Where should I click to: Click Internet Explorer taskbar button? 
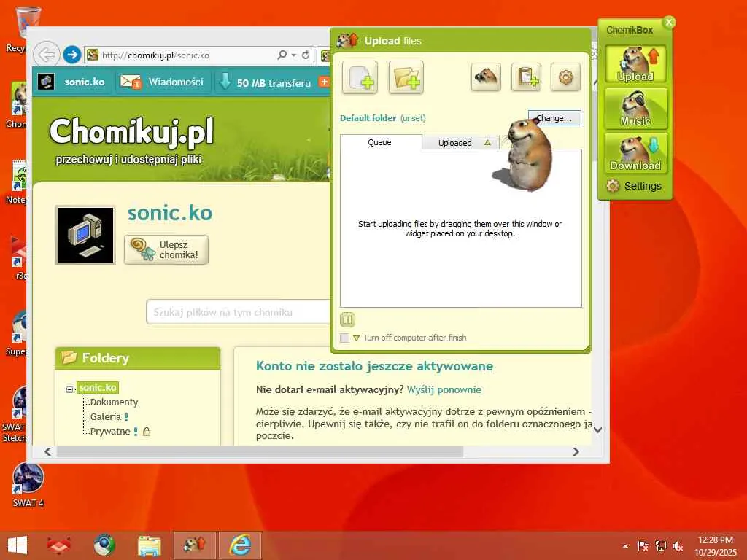pyautogui.click(x=240, y=545)
